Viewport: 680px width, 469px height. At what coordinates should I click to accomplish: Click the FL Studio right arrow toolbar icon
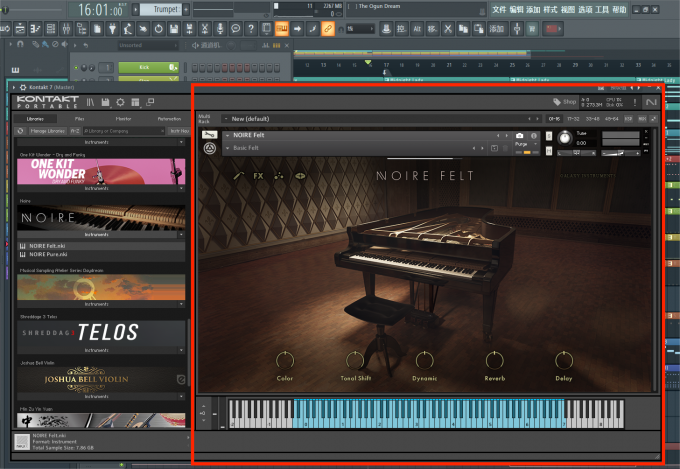(x=297, y=29)
